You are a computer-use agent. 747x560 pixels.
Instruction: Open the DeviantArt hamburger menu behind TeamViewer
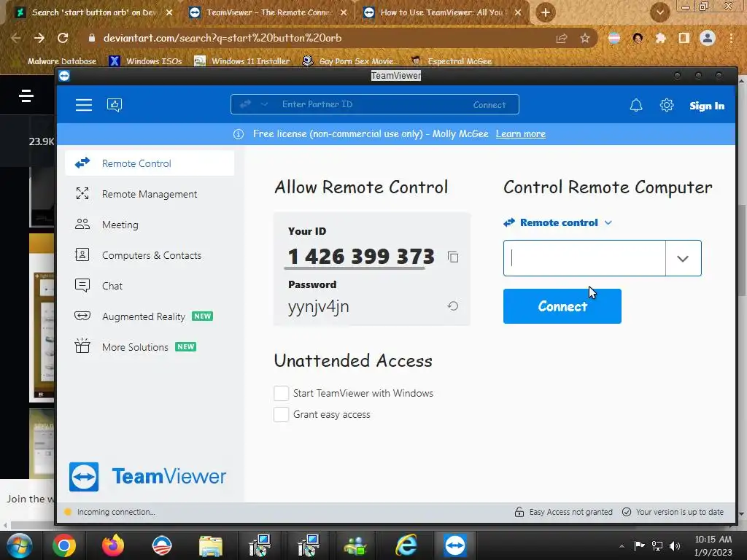(26, 96)
